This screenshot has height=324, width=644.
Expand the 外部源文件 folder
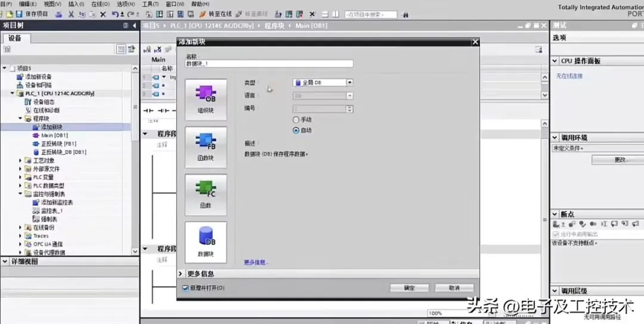point(20,169)
